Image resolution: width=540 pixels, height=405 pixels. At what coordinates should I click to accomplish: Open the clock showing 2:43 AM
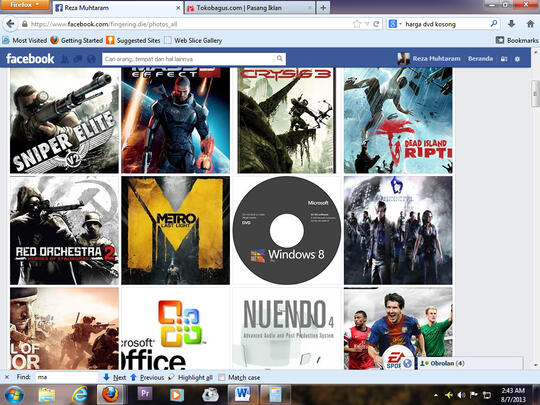[x=513, y=395]
